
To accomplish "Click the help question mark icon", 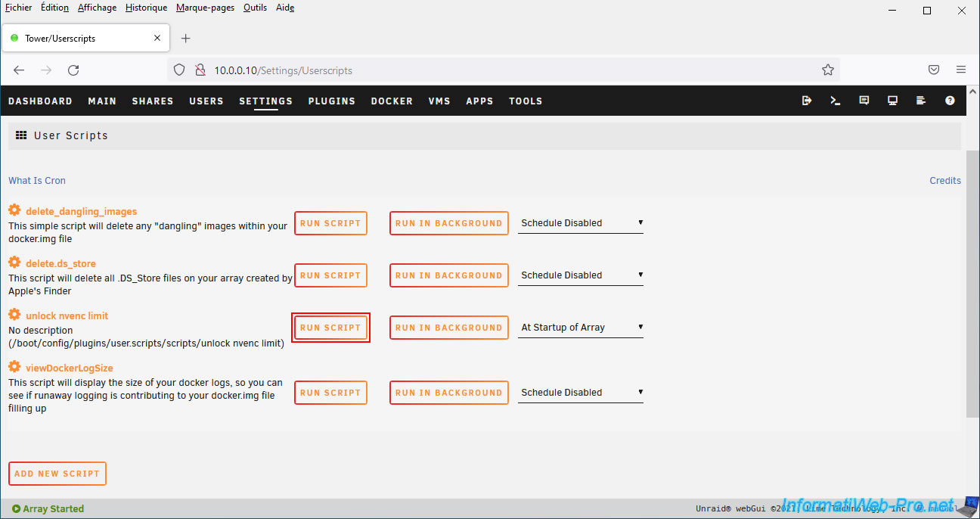I will click(950, 101).
